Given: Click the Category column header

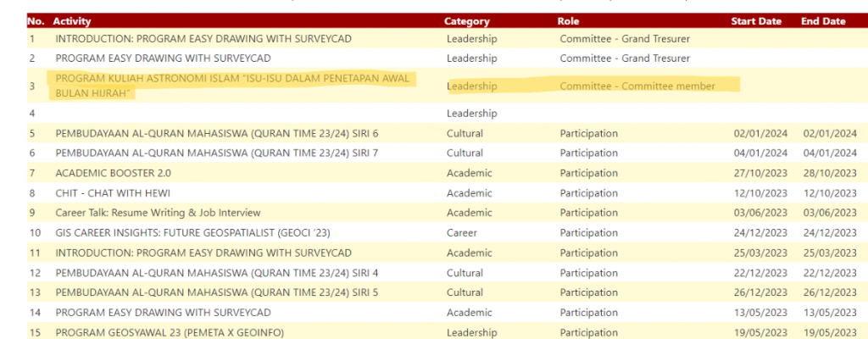Looking at the screenshot, I should (x=467, y=21).
